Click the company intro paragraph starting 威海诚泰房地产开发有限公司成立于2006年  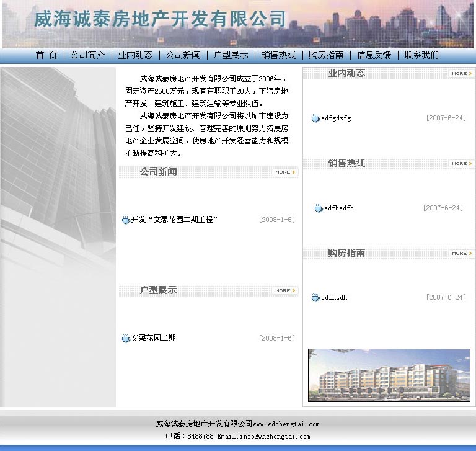point(206,91)
